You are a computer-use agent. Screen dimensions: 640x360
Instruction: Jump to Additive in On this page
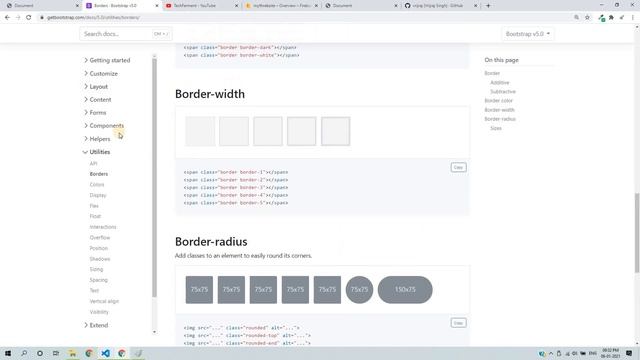click(x=500, y=82)
